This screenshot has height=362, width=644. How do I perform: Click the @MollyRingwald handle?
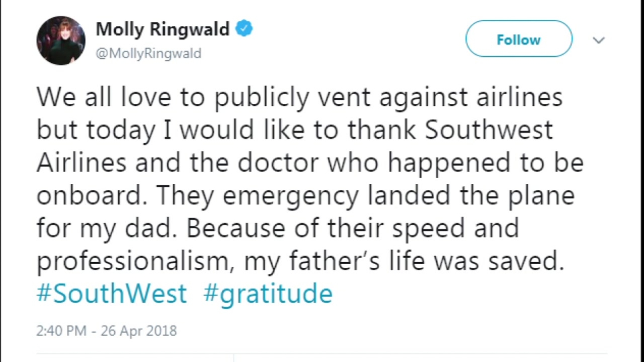tap(149, 53)
